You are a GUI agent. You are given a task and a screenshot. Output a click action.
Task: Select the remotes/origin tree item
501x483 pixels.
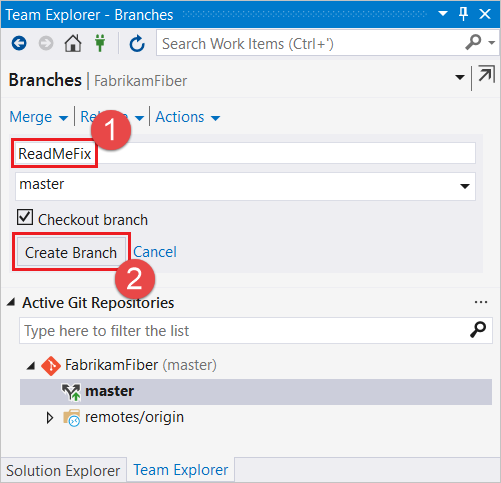pos(134,417)
